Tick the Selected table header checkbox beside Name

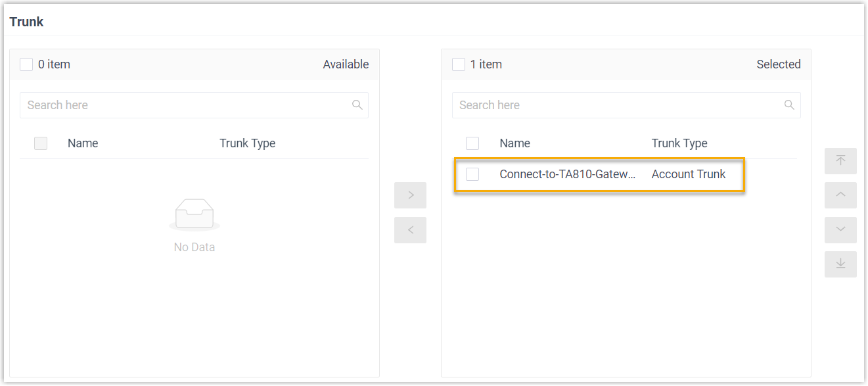[472, 143]
